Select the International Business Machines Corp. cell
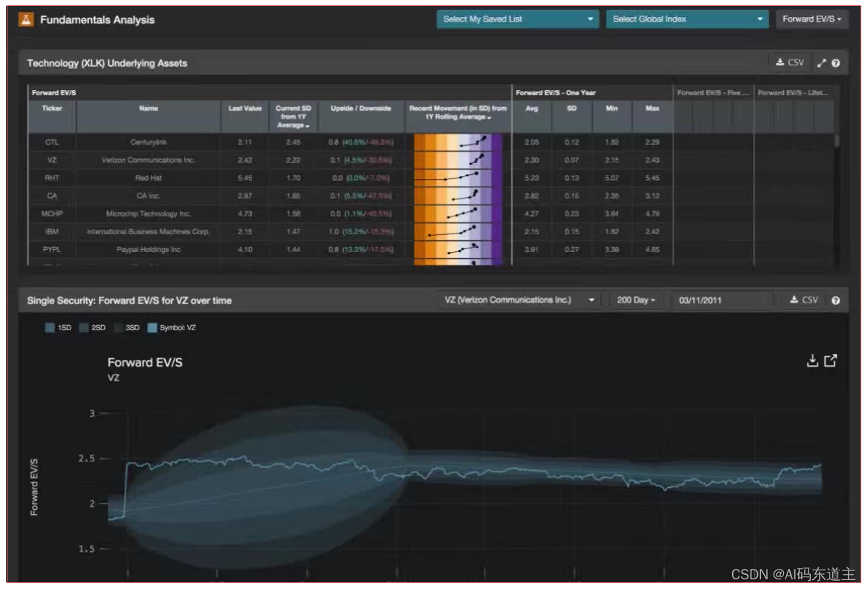Screen dimensions: 868x589 (149, 231)
